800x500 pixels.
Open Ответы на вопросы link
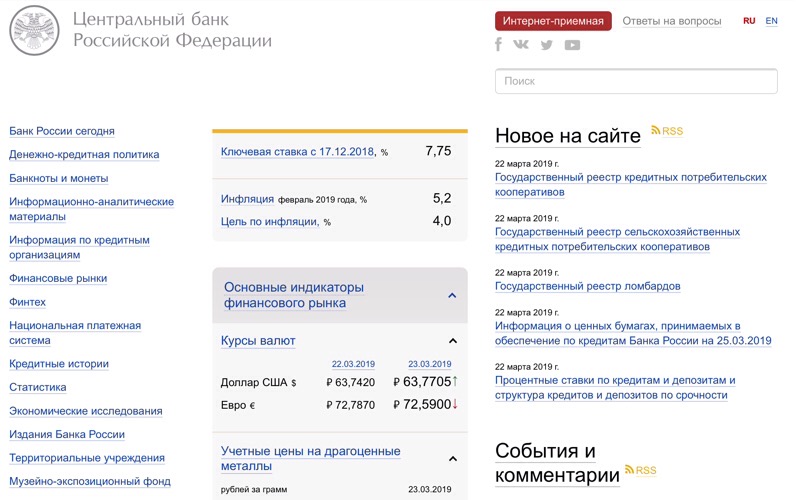click(671, 21)
